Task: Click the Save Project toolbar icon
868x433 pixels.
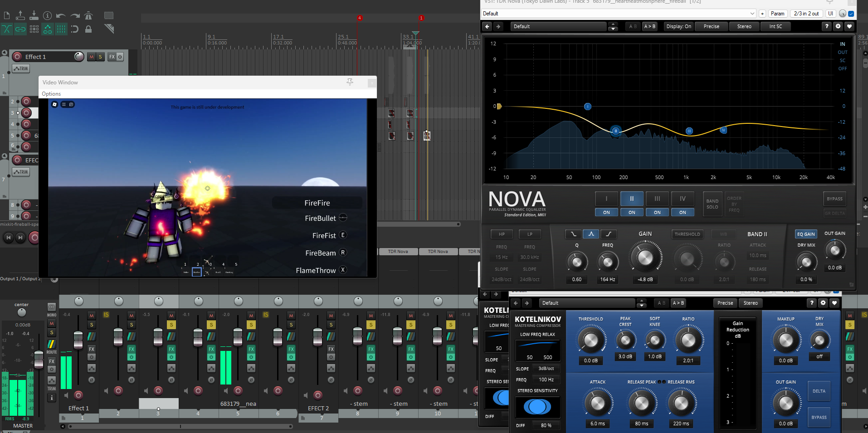Action: pos(34,16)
